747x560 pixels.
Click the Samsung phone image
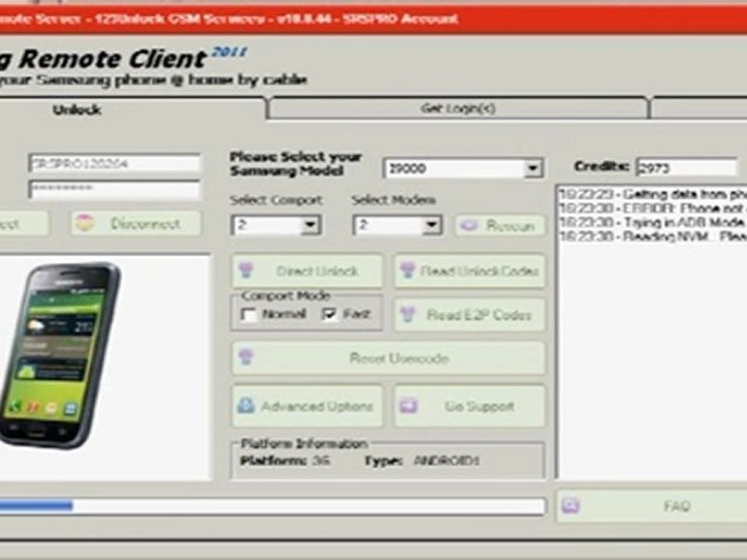pyautogui.click(x=60, y=355)
